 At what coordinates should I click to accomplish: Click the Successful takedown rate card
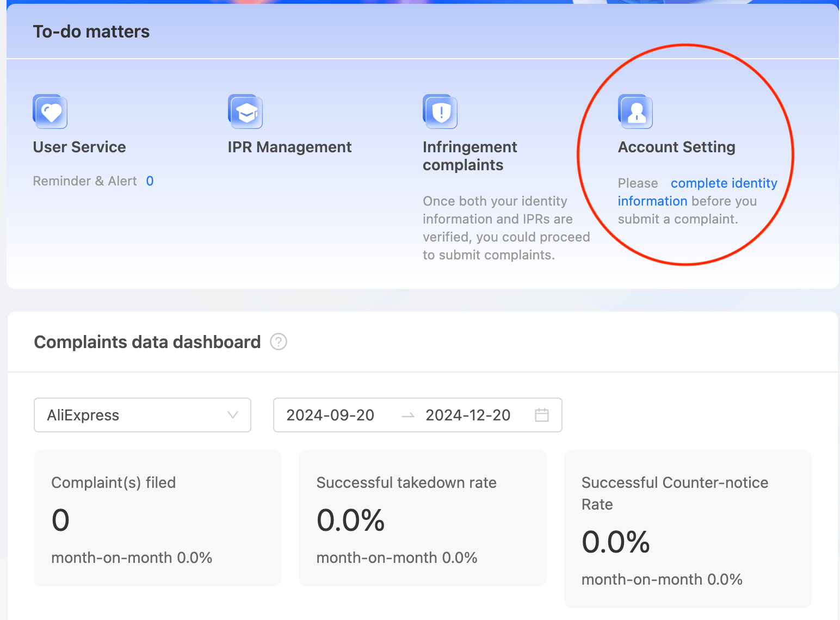tap(422, 518)
